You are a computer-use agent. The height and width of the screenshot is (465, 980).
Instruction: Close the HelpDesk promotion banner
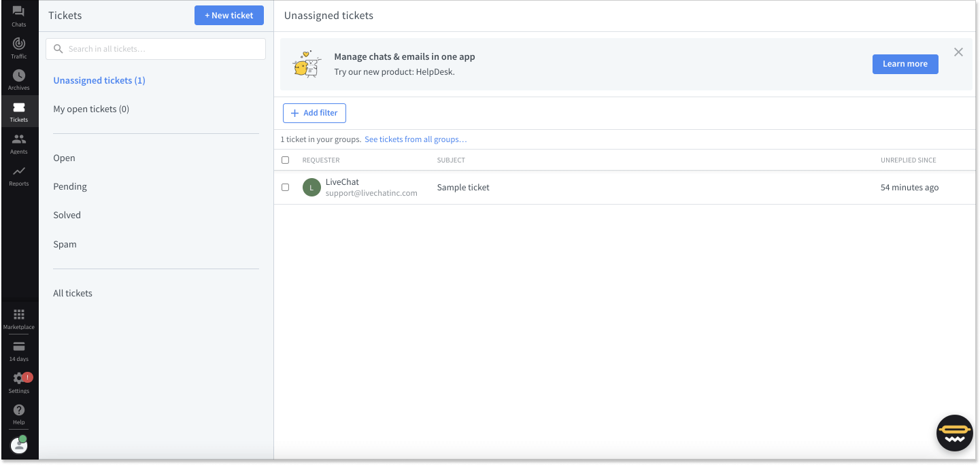point(958,52)
